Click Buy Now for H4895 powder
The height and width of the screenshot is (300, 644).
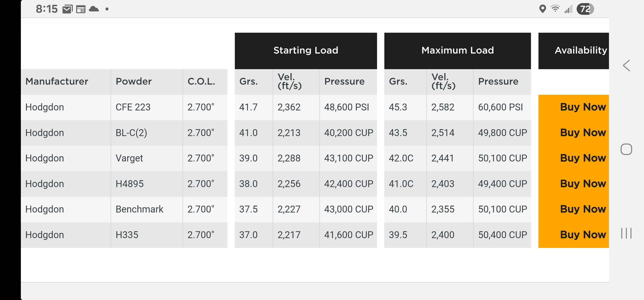tap(583, 184)
